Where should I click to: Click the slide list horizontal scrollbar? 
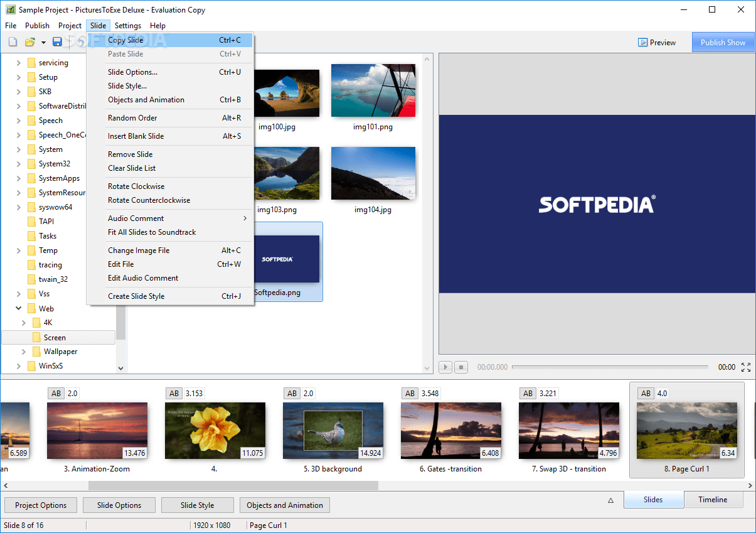point(233,485)
